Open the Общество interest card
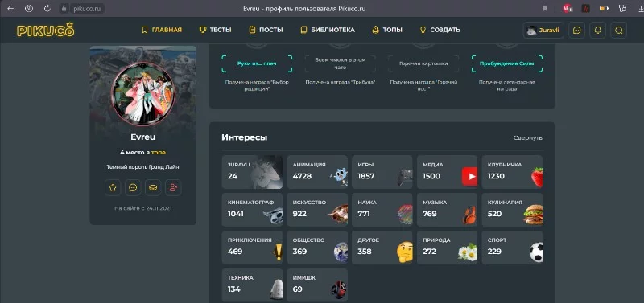The height and width of the screenshot is (303, 644). coord(317,248)
